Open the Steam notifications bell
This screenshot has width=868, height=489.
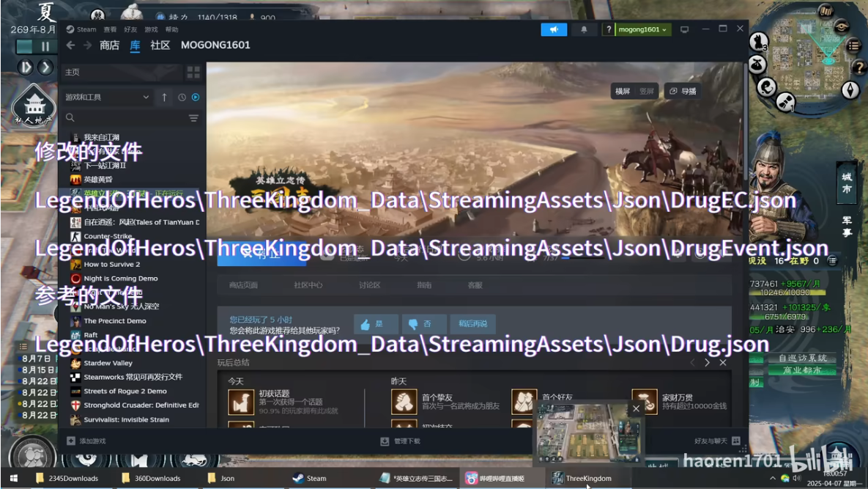click(x=584, y=29)
